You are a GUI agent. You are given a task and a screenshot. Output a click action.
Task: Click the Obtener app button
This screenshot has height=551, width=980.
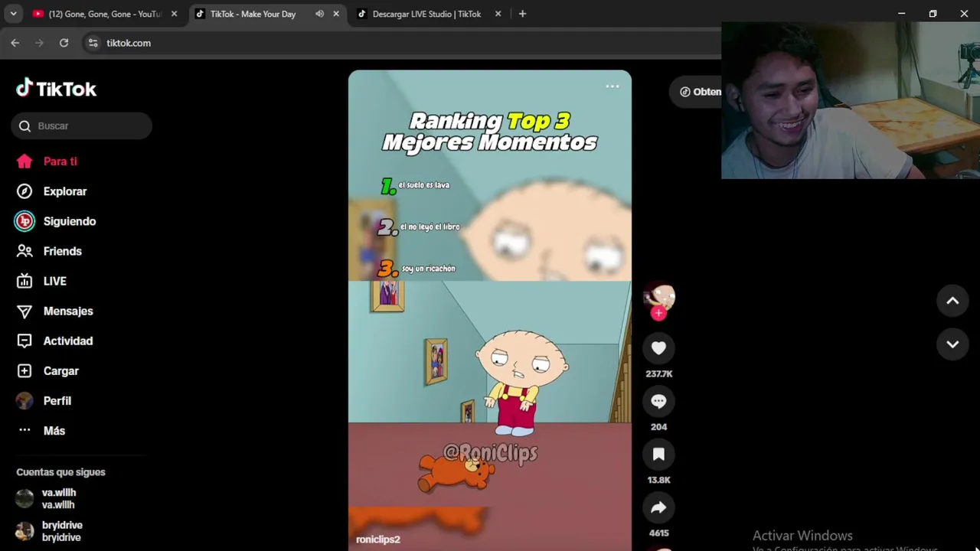click(x=697, y=92)
